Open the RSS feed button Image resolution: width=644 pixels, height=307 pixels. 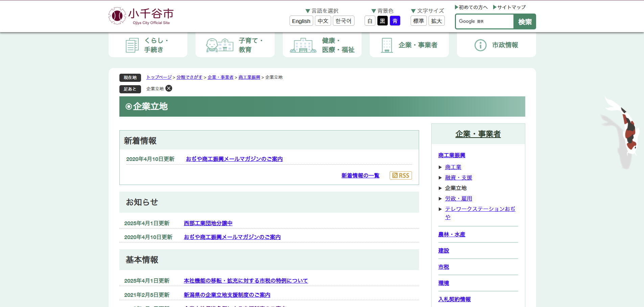pos(400,175)
